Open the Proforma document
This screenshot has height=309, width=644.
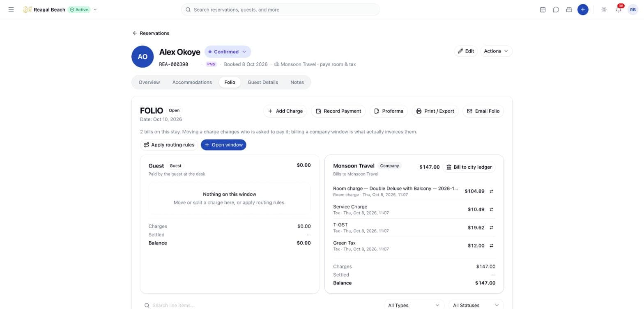point(389,111)
